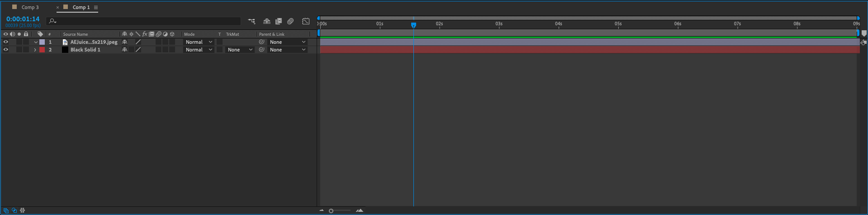
Task: Expand or collapse the Layer Switches pane
Action: (x=6, y=210)
